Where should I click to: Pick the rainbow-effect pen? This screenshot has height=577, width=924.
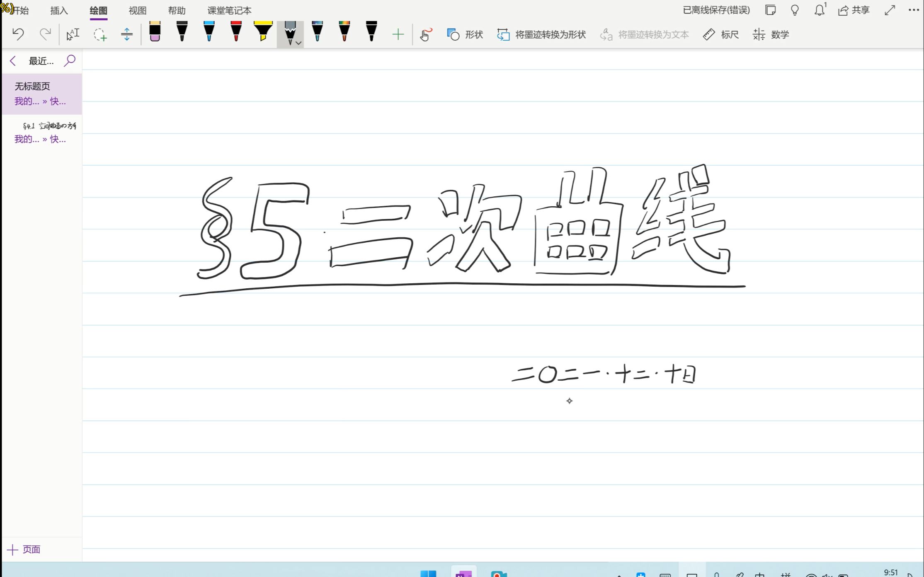[344, 31]
